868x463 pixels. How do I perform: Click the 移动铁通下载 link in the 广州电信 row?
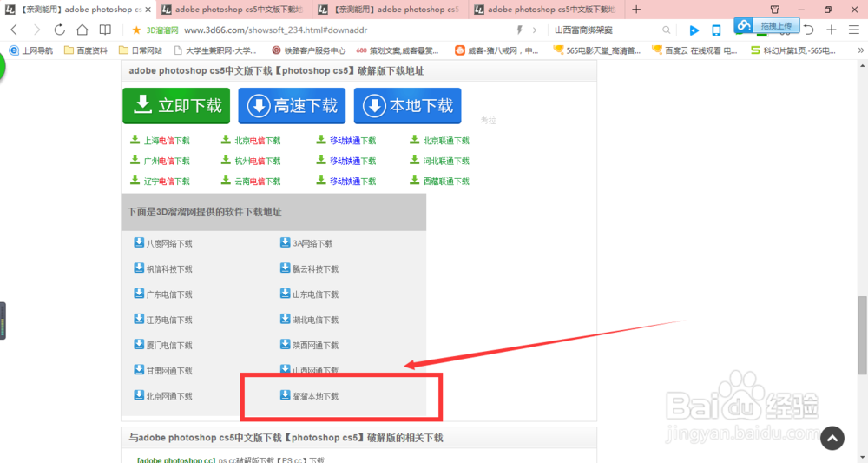click(352, 162)
